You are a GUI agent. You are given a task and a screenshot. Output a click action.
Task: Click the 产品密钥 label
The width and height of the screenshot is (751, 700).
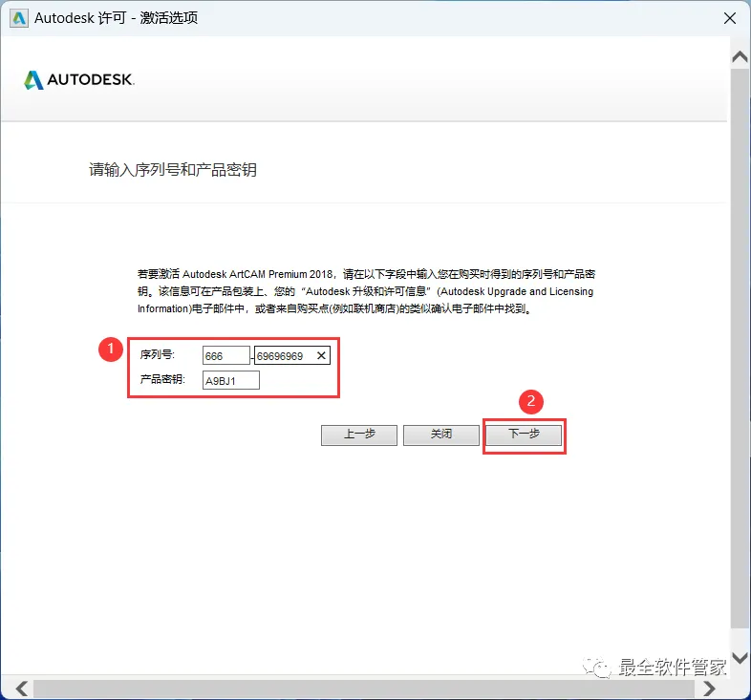click(162, 379)
